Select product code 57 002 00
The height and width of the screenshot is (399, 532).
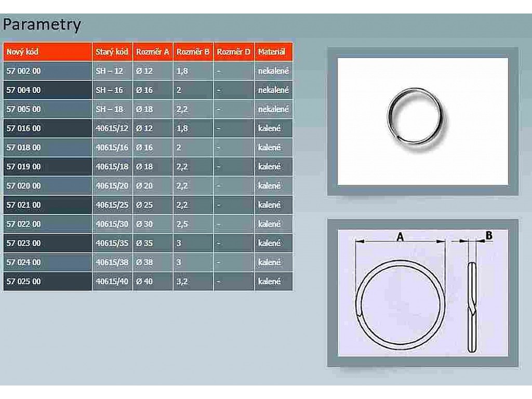[x=23, y=71]
